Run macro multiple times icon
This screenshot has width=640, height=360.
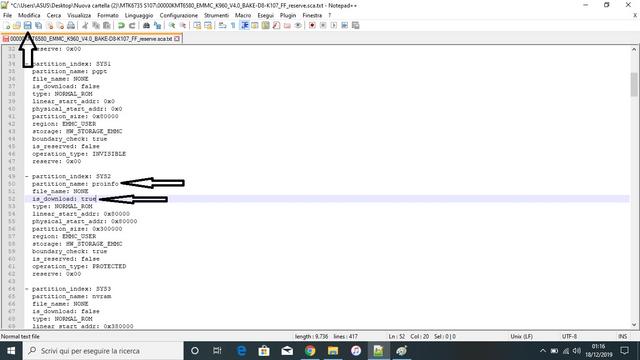tap(344, 25)
